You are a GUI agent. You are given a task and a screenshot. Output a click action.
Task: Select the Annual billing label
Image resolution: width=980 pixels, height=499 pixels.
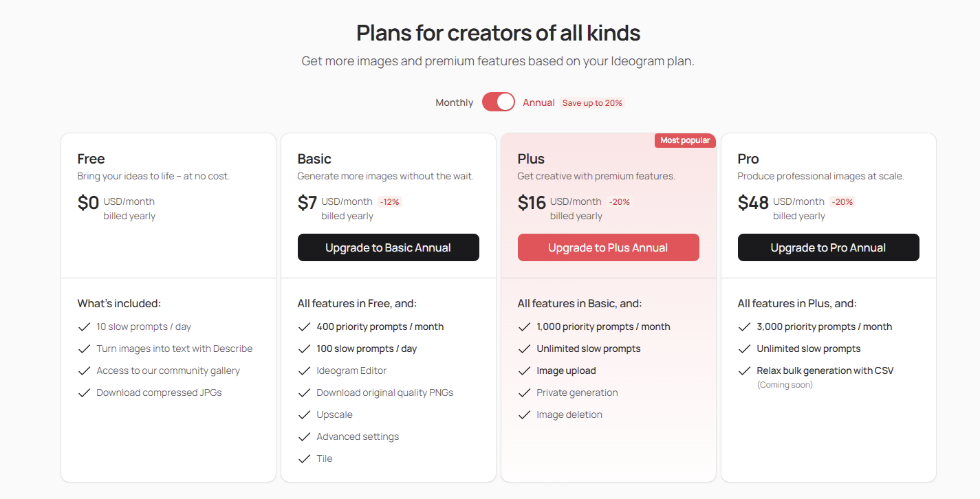coord(538,102)
